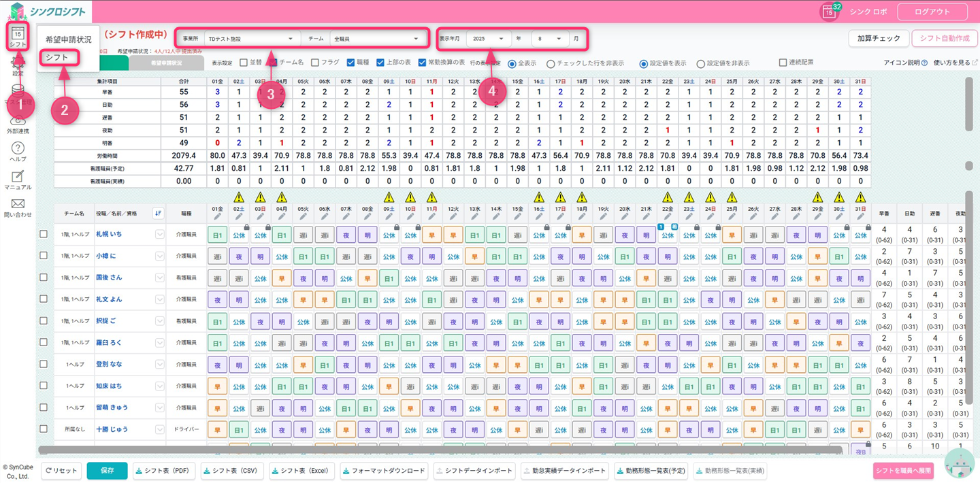Image resolution: width=980 pixels, height=483 pixels.
Task: Select 希望申請状況 in the flyout menu
Action: click(68, 39)
